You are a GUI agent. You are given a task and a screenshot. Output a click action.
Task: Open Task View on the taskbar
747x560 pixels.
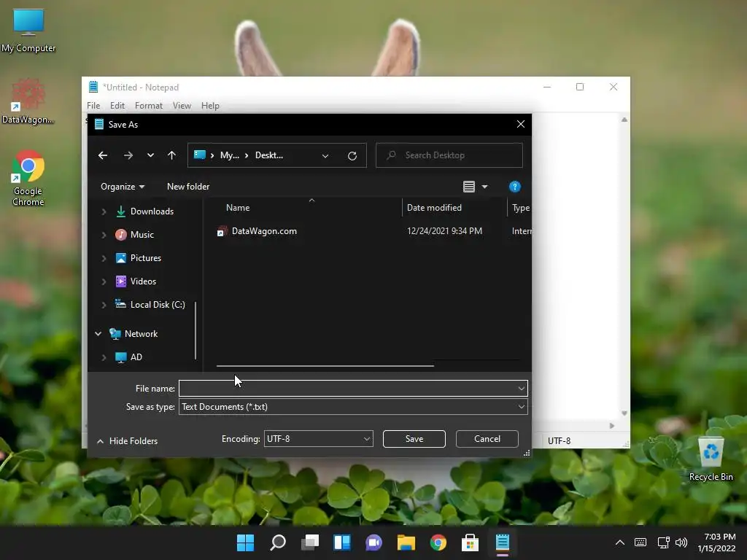pyautogui.click(x=310, y=542)
